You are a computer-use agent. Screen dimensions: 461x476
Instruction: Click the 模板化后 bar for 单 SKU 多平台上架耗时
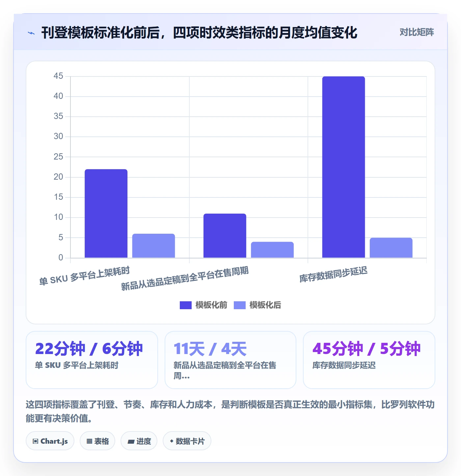point(153,246)
